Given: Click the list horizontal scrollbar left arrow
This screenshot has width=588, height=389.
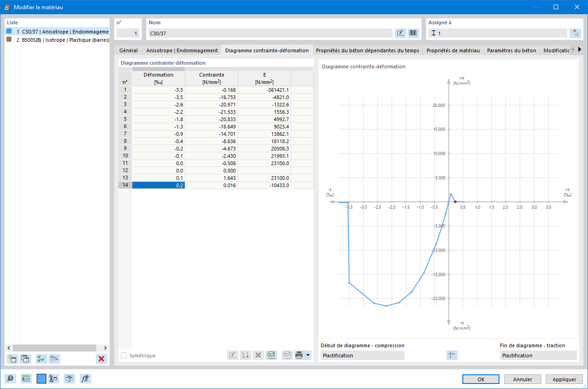Looking at the screenshot, I should (x=9, y=348).
